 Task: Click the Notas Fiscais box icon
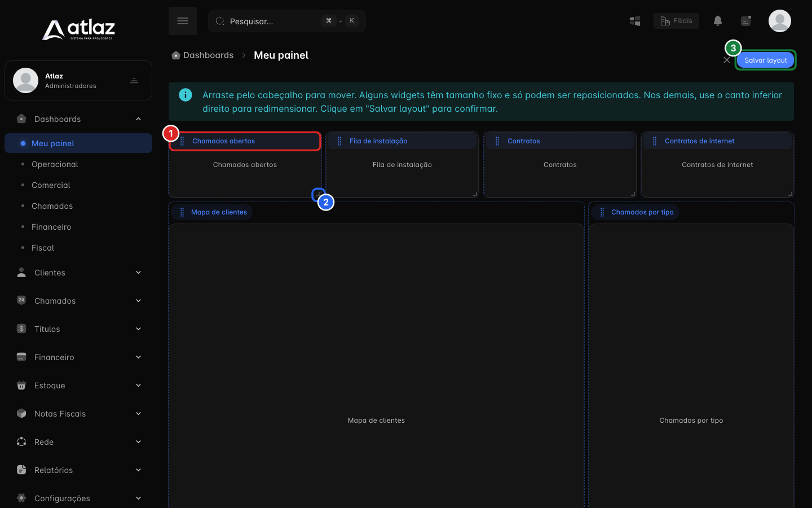[21, 413]
